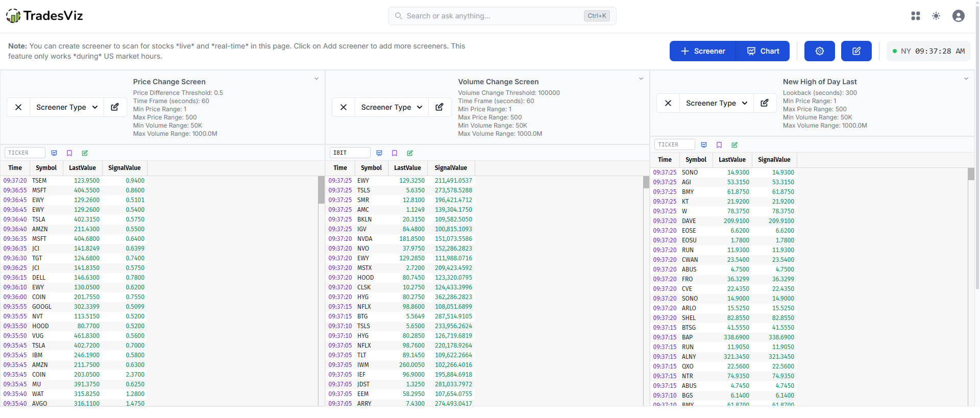
Task: Sort Price Change table by LastValue header
Action: (x=82, y=168)
